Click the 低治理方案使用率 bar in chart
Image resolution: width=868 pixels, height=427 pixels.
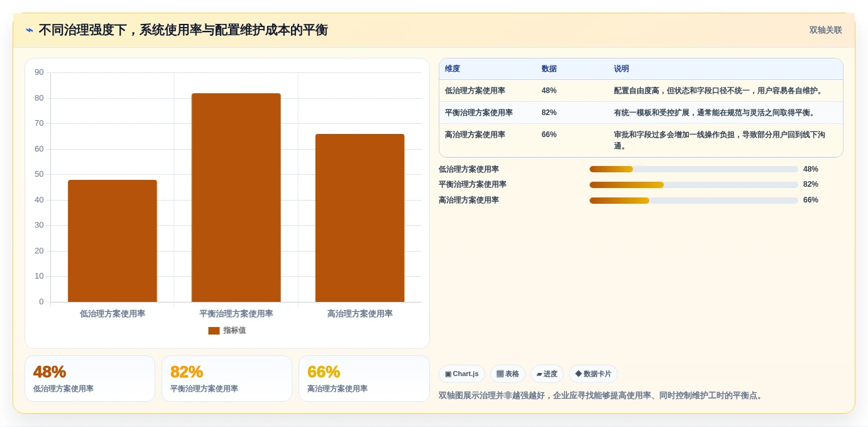coord(113,241)
